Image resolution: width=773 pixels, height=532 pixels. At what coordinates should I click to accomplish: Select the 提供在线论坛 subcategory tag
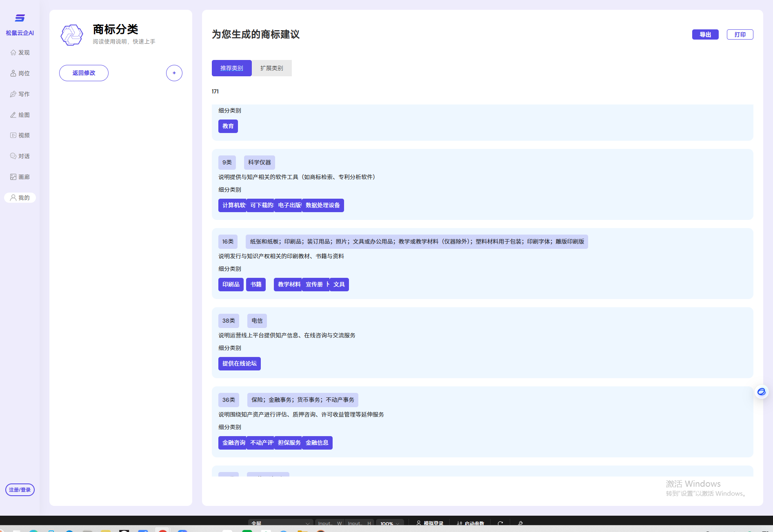(x=239, y=364)
